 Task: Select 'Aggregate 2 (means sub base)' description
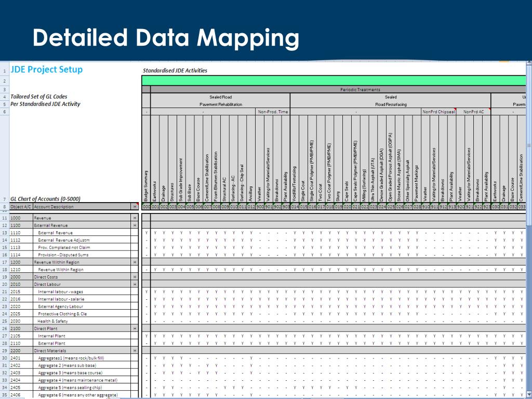point(67,365)
